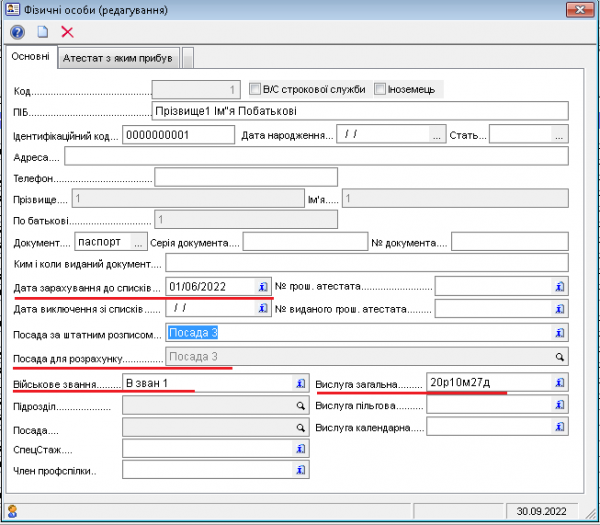The image size is (600, 525).
Task: Open the Документ паспорт selector button
Action: click(x=139, y=242)
